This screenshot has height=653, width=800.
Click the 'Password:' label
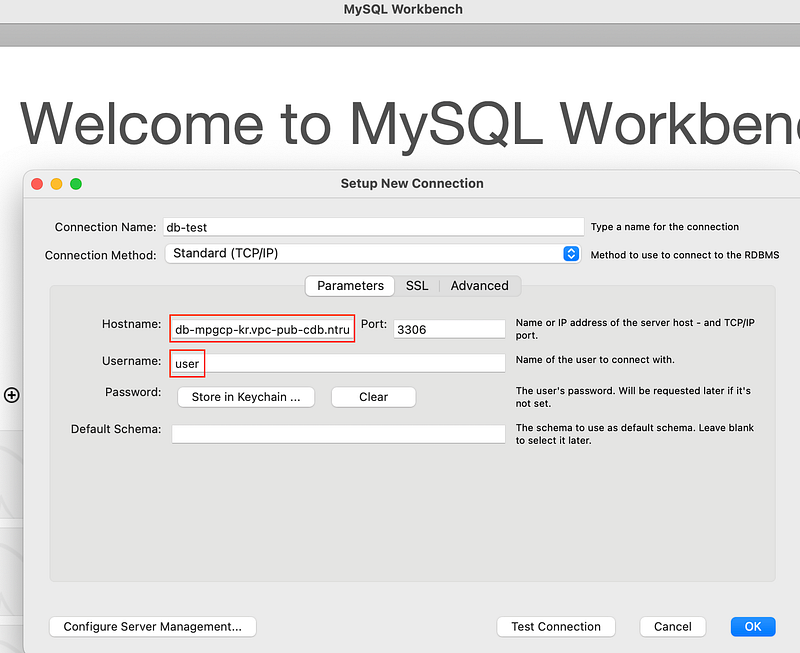[133, 392]
